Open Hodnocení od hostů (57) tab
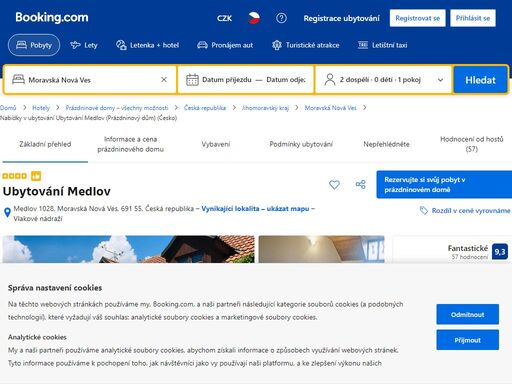Image resolution: width=512 pixels, height=384 pixels. click(x=472, y=144)
